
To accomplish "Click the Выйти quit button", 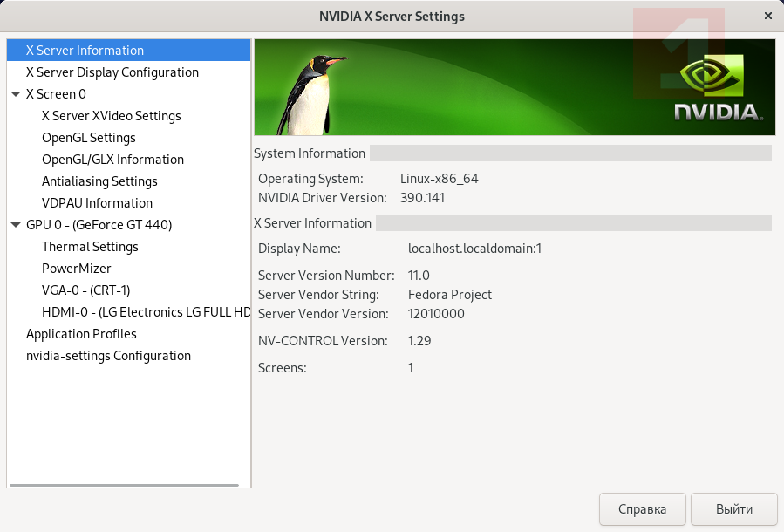I will pyautogui.click(x=734, y=509).
